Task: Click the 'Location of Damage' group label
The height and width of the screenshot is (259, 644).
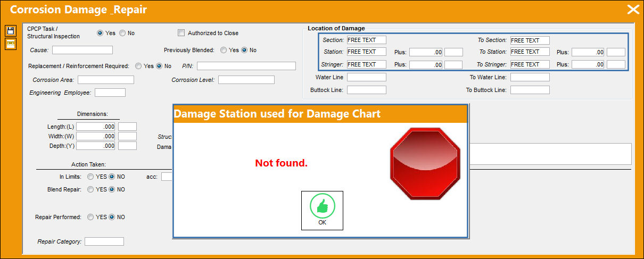Action: pyautogui.click(x=336, y=28)
